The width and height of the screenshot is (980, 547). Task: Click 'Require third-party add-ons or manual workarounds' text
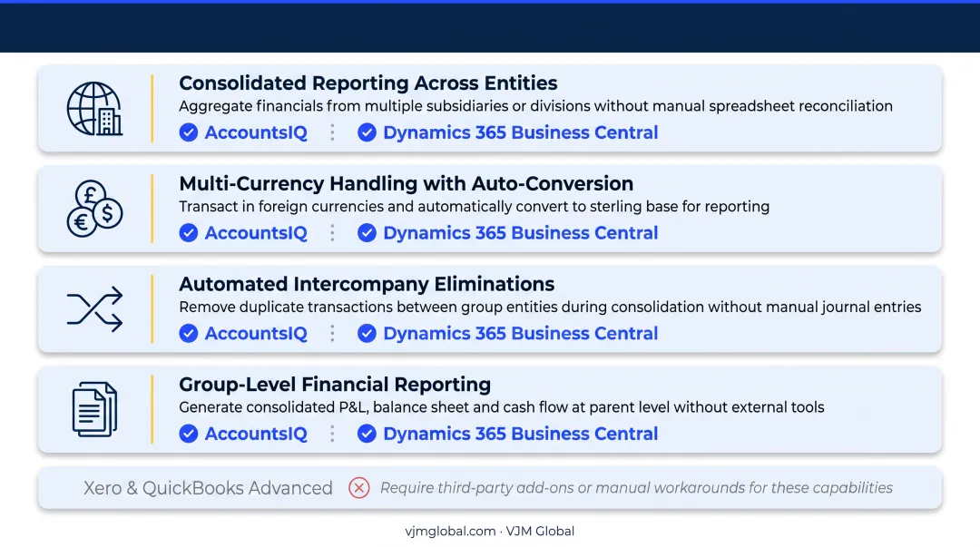636,488
